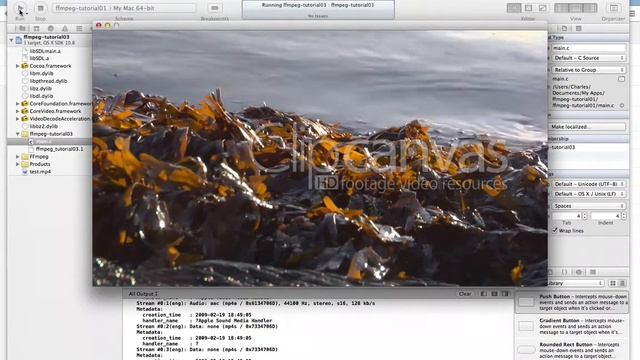This screenshot has height=360, width=640.
Task: Select the assistant editor button
Action: tap(529, 8)
